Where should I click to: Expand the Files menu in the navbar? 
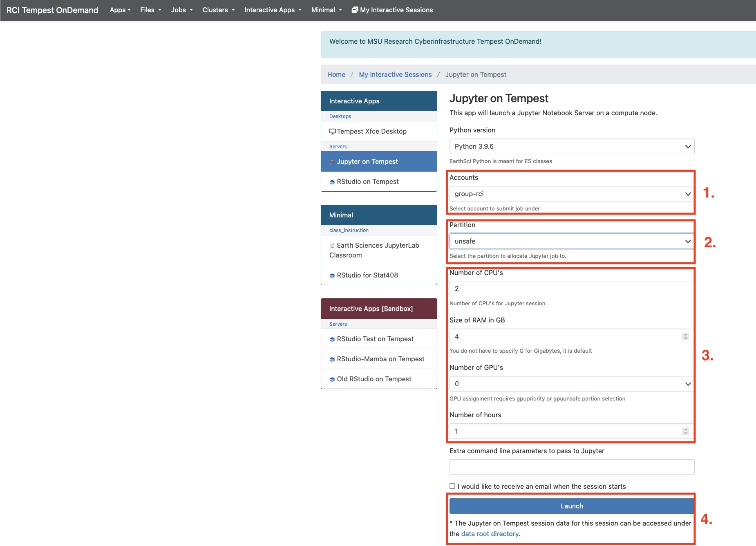pos(151,10)
